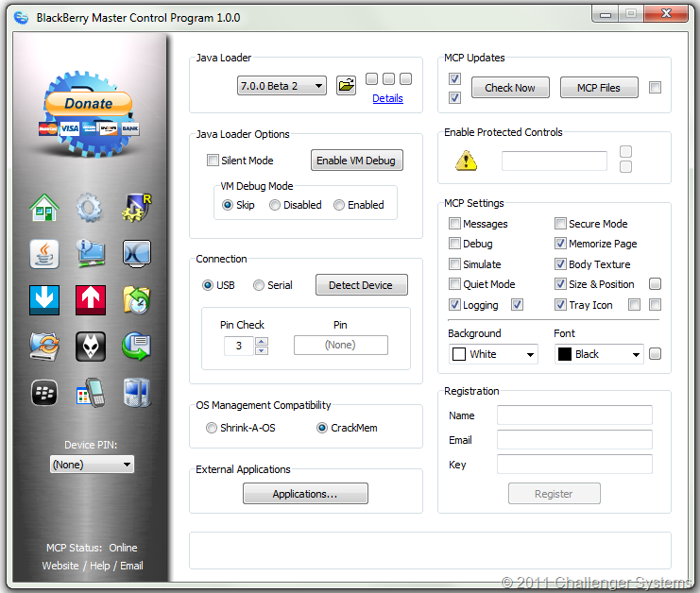Viewport: 700px width, 593px height.
Task: Enable Silent Mode checkbox
Action: [213, 161]
